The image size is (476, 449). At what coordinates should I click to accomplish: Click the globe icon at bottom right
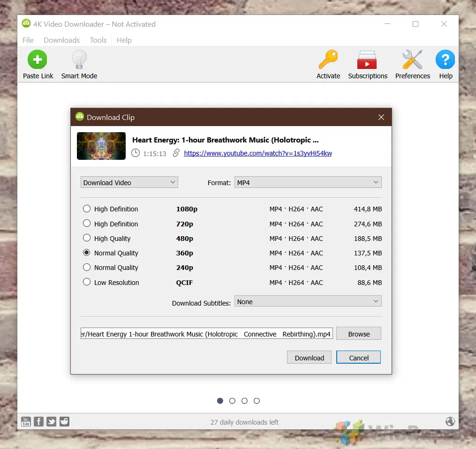pyautogui.click(x=450, y=421)
